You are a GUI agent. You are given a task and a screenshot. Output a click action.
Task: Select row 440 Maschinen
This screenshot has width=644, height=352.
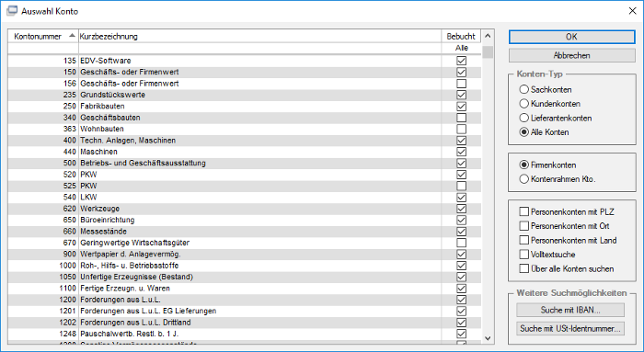click(245, 152)
